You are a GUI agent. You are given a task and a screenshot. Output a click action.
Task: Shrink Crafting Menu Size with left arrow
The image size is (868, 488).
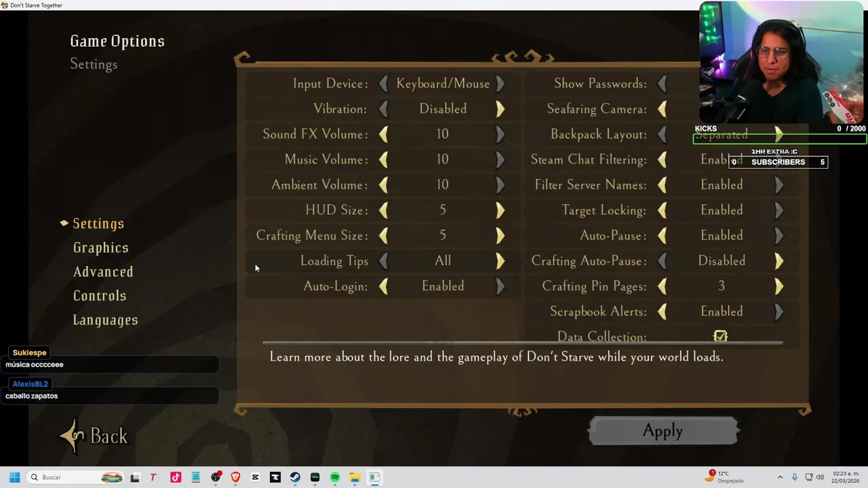click(x=384, y=236)
